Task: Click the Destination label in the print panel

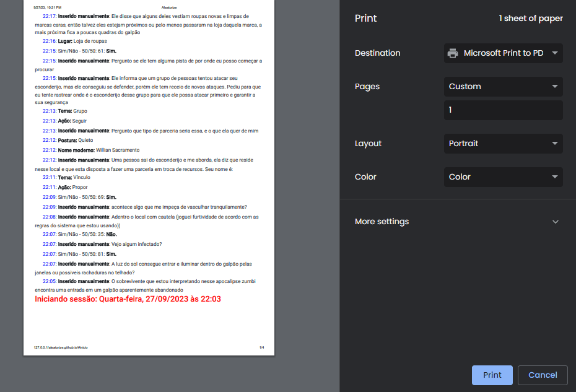Action: coord(377,53)
